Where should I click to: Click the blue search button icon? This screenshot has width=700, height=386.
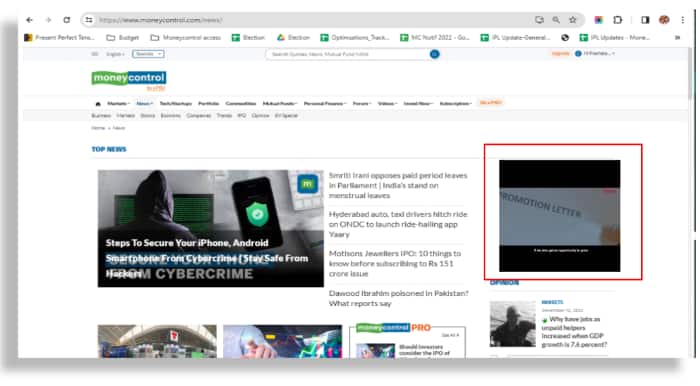[434, 54]
